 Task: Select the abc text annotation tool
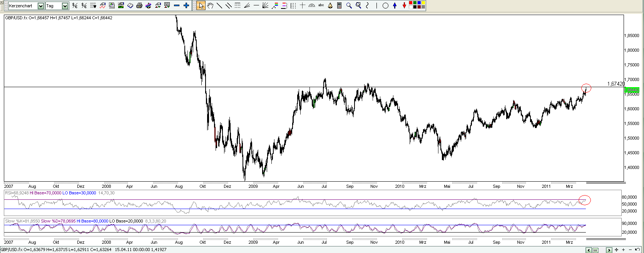[x=321, y=5]
